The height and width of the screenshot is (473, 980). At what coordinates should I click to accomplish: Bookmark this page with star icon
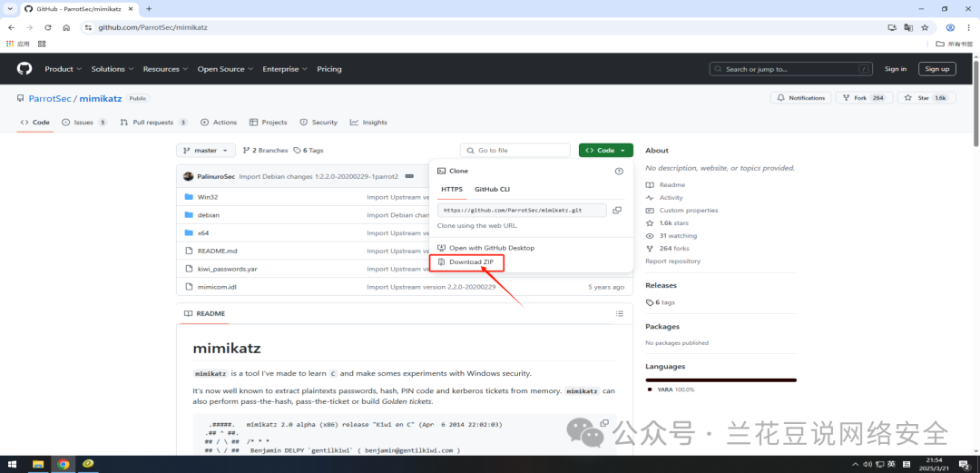[925, 27]
